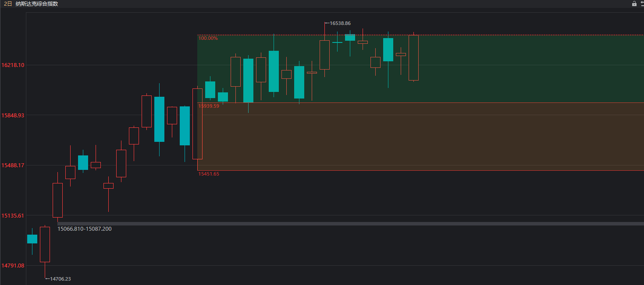
Task: Toggle the chart lock icon
Action: tap(634, 4)
